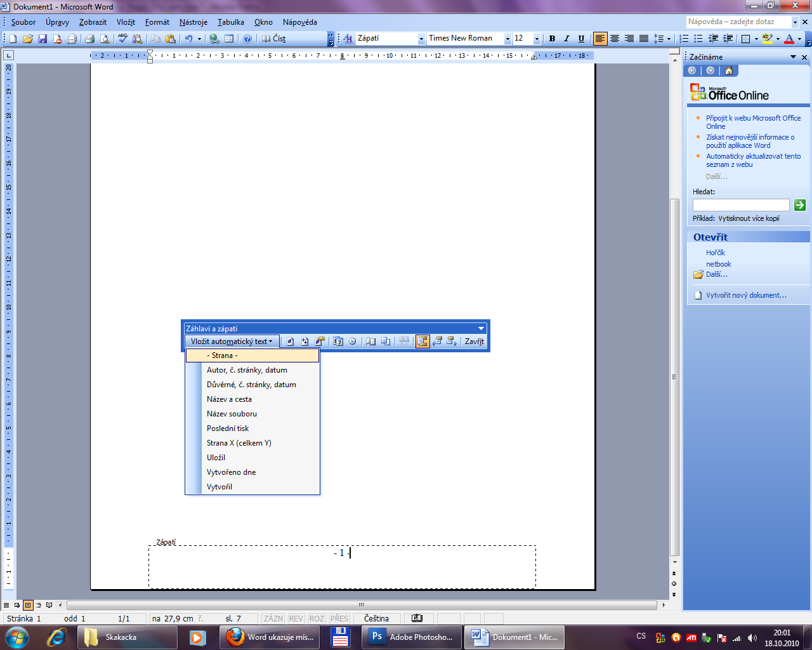Increase the paragraph indent

coord(728,39)
